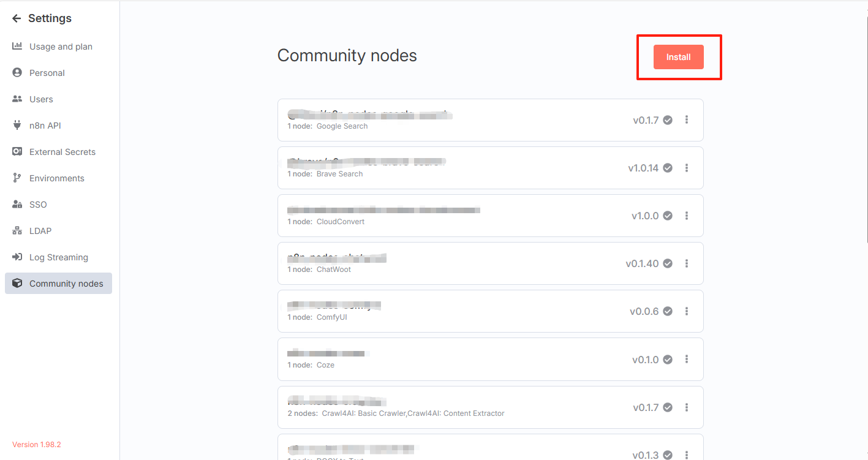Click the CloudConvert node label
The height and width of the screenshot is (460, 868).
click(x=340, y=222)
